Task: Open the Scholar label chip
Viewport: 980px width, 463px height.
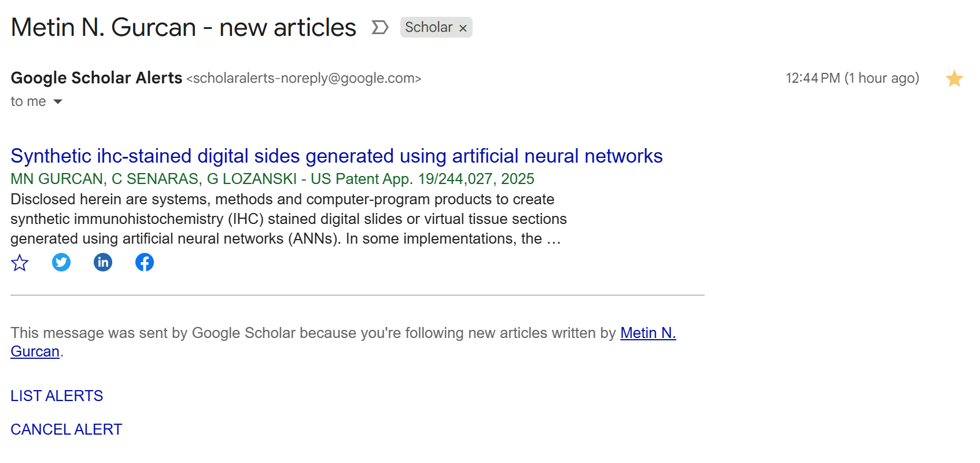Action: tap(428, 27)
